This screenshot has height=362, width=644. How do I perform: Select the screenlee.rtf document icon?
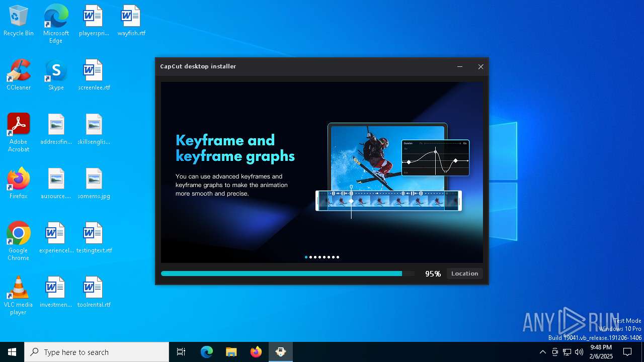(x=94, y=75)
